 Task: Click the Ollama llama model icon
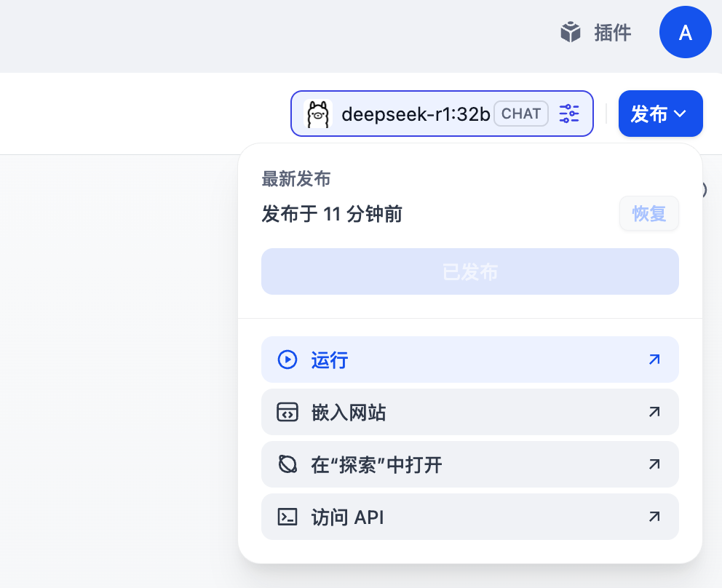click(318, 114)
